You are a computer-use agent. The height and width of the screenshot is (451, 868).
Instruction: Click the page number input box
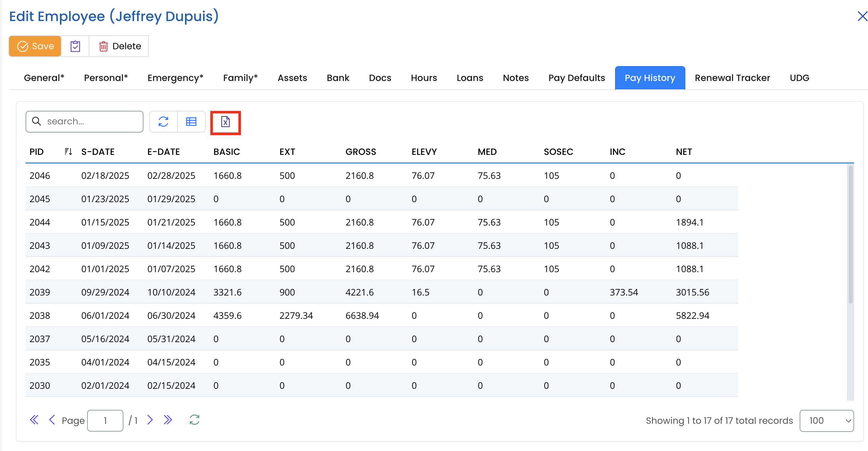point(105,421)
